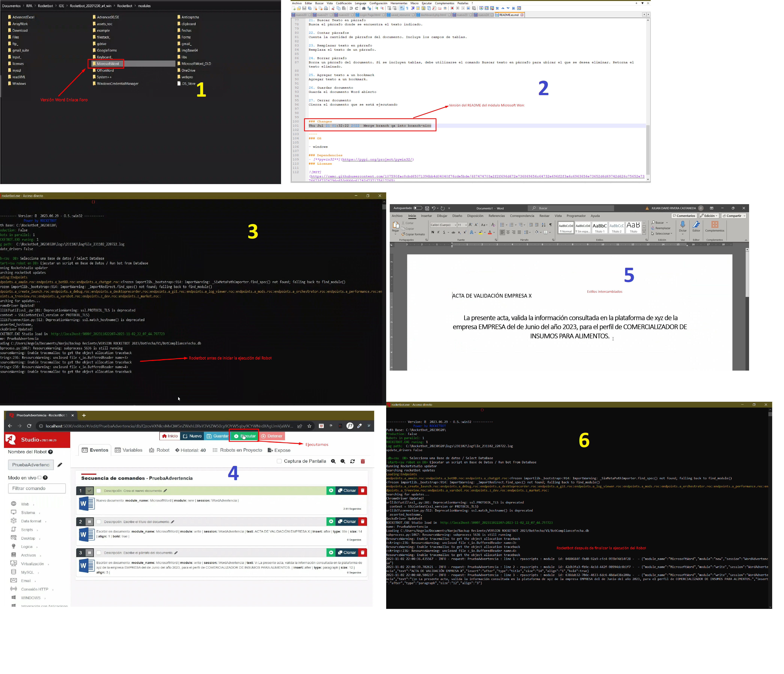
Task: Enable the Captura de Pantalla checkbox
Action: click(279, 461)
